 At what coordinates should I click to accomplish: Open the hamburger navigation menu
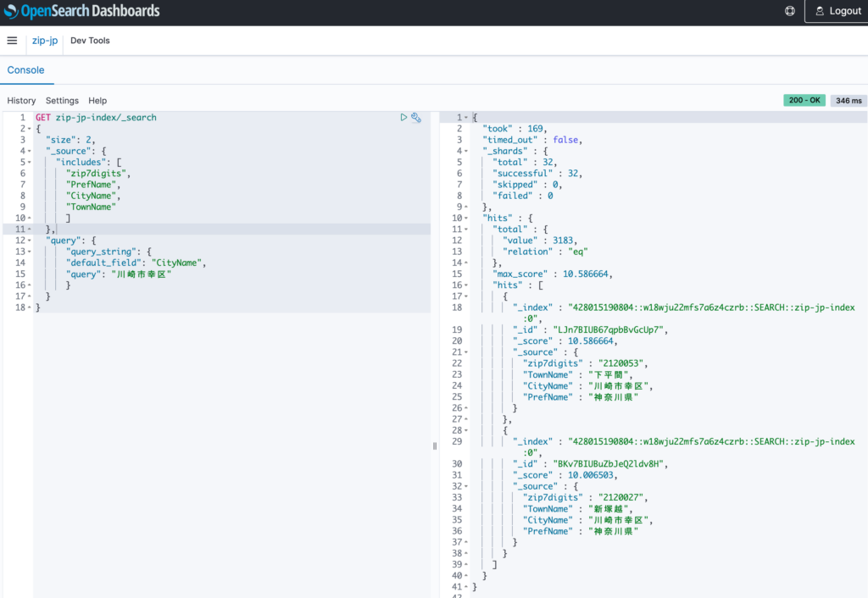[x=12, y=41]
